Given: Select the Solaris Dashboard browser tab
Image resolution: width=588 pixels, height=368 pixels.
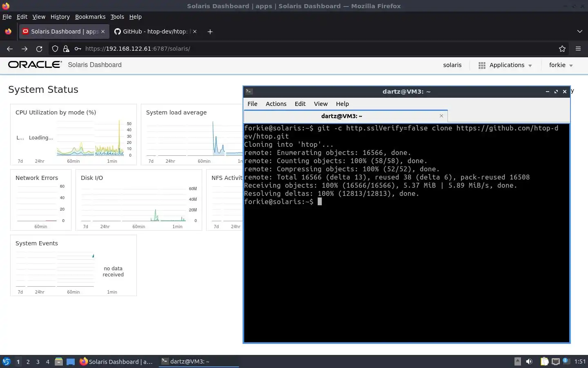Looking at the screenshot, I should pyautogui.click(x=64, y=31).
